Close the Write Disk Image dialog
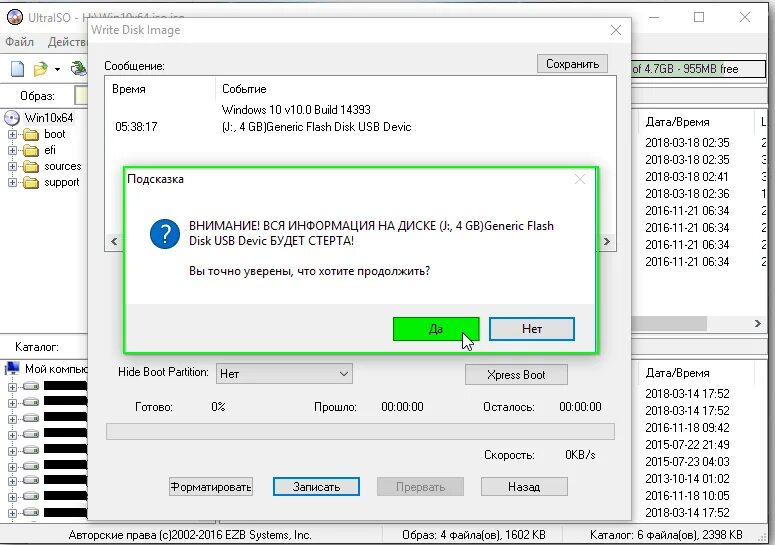The height and width of the screenshot is (545, 775). pos(616,30)
